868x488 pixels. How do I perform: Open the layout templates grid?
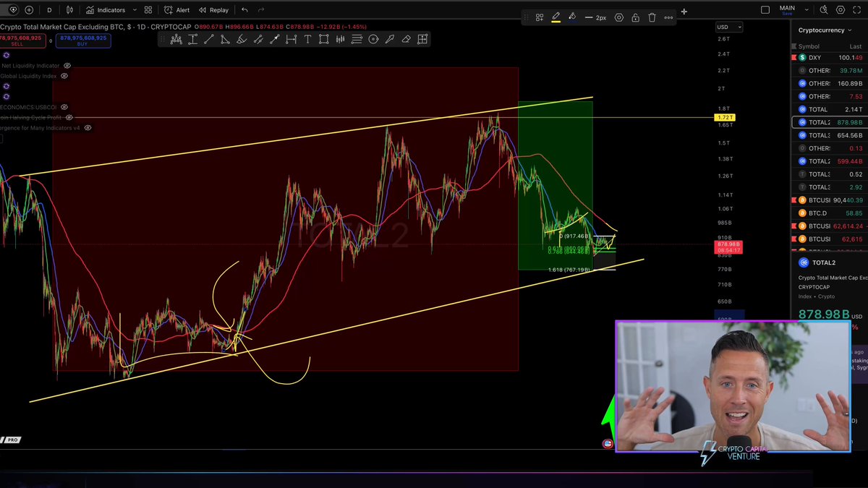[x=148, y=10]
